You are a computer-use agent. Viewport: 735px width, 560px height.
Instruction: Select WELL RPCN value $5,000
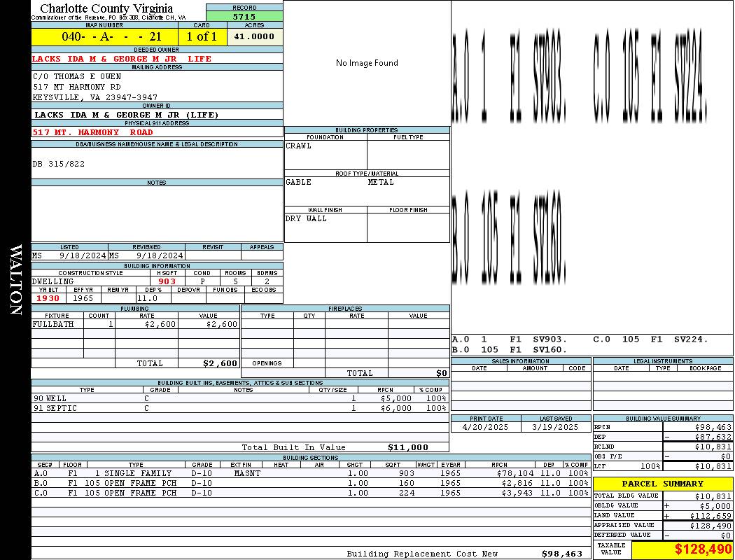point(396,399)
